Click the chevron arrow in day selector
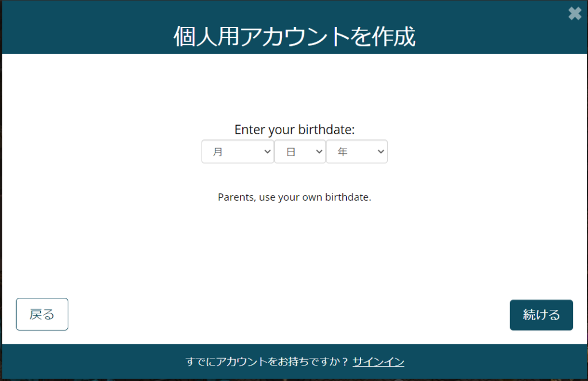Image resolution: width=588 pixels, height=381 pixels. tap(319, 151)
